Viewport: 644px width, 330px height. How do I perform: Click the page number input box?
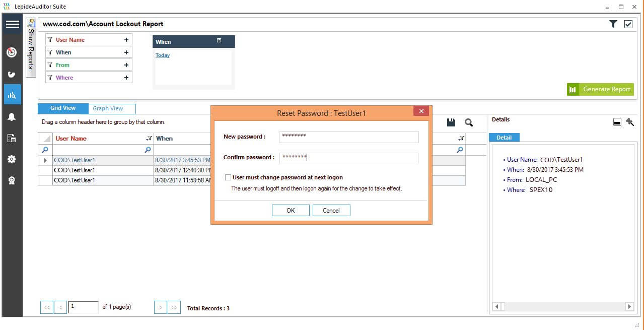[83, 307]
